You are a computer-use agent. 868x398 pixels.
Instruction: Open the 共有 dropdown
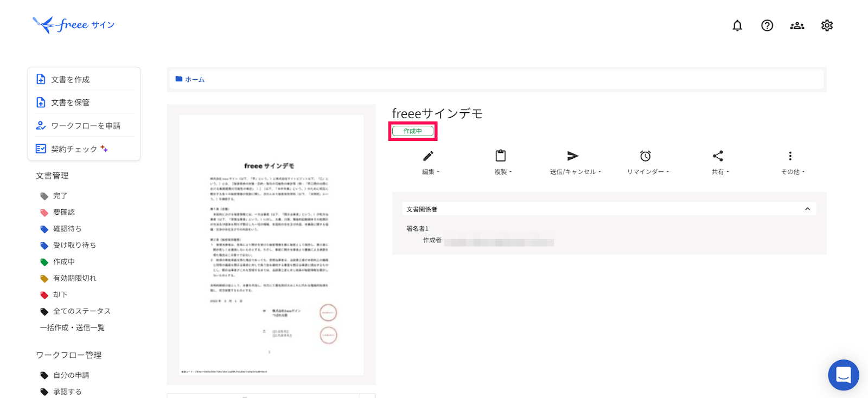[720, 172]
